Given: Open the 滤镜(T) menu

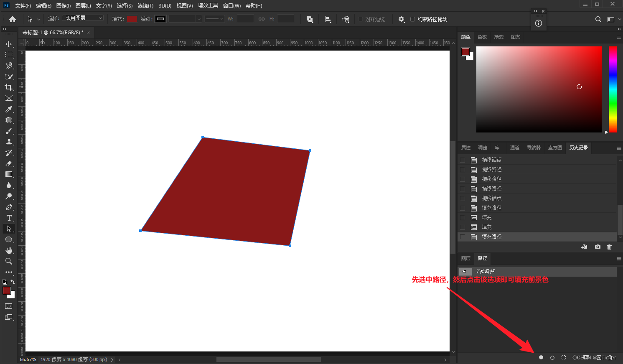Looking at the screenshot, I should (x=145, y=6).
